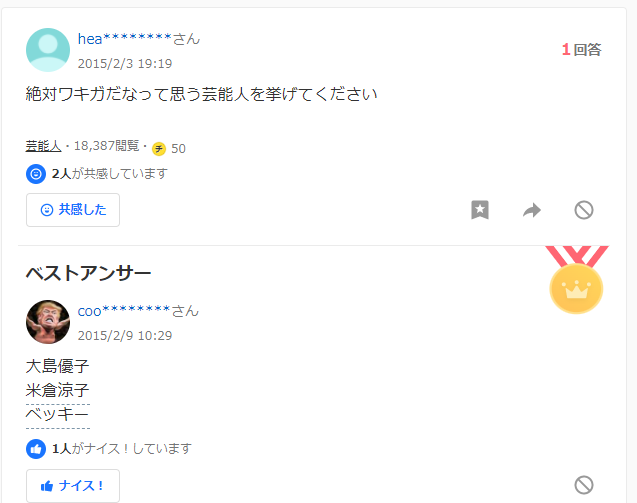Click the 2人が共感しています text
Screen dimensions: 637x503
point(110,174)
